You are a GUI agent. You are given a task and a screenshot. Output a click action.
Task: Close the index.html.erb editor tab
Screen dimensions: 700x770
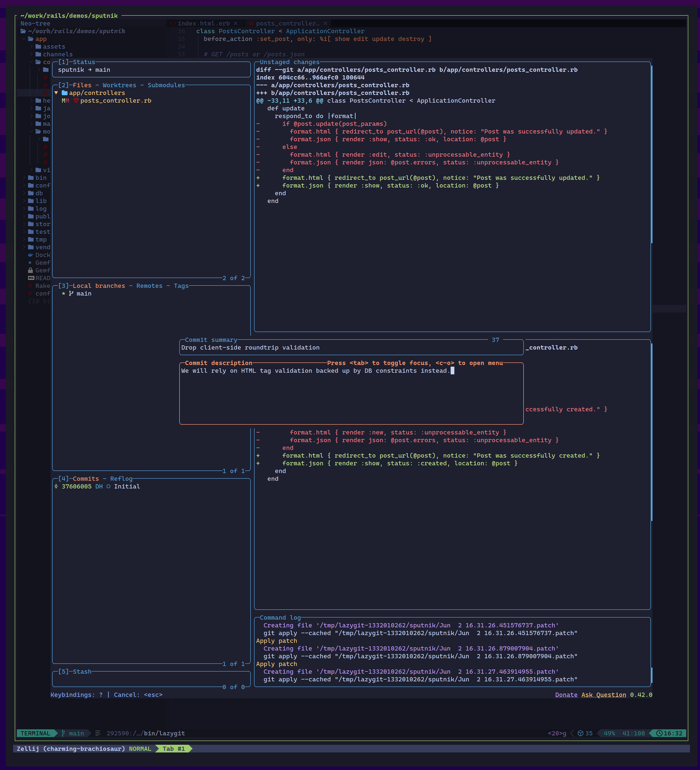(x=236, y=24)
